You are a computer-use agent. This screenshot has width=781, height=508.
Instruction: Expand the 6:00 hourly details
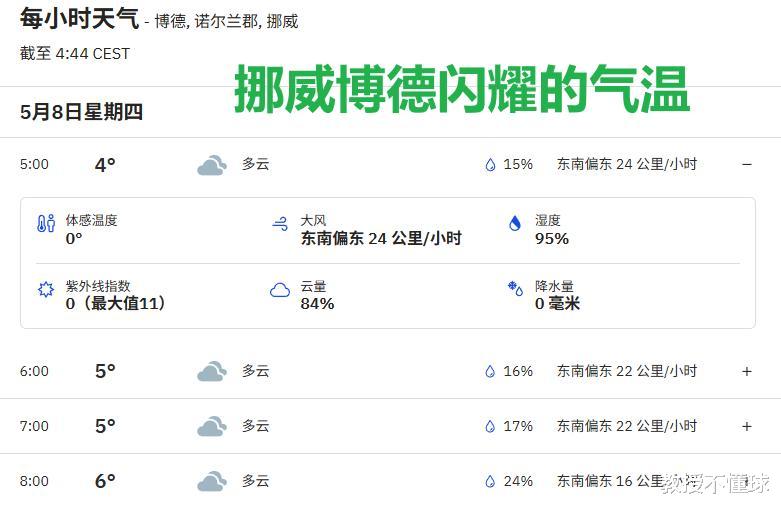click(747, 371)
